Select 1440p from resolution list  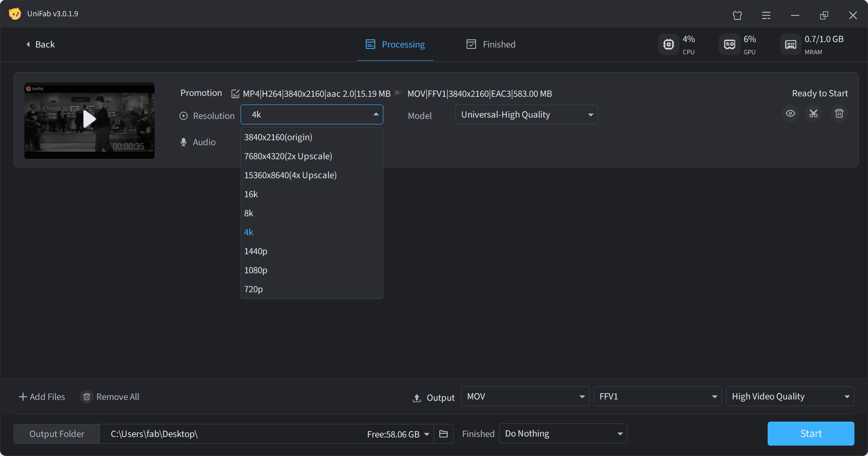pyautogui.click(x=312, y=251)
